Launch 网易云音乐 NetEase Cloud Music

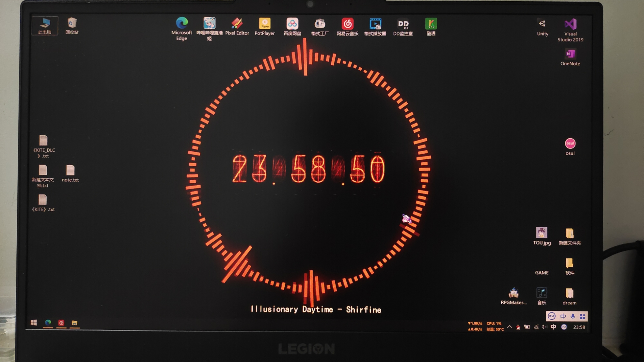[347, 24]
